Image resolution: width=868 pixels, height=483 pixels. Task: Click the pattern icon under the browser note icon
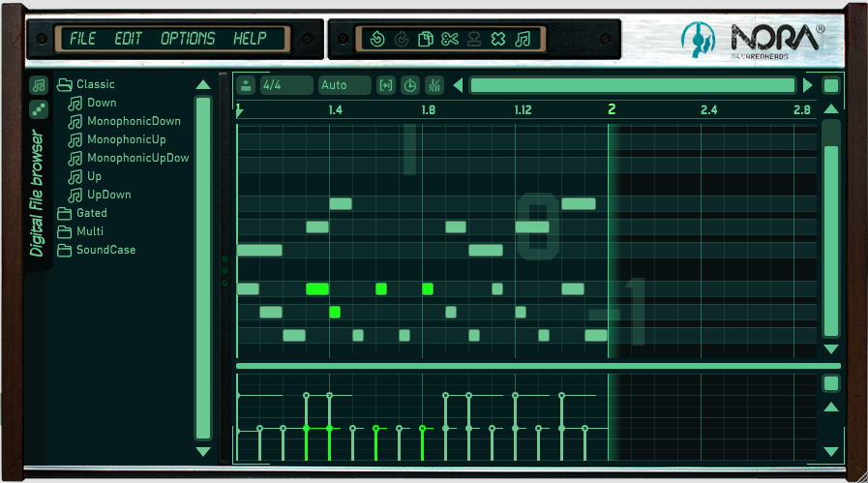click(x=38, y=109)
